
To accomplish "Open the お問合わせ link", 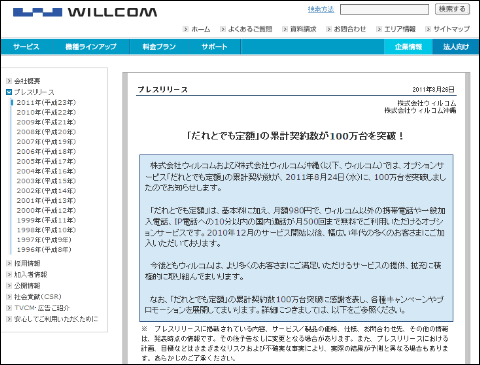I will click(x=350, y=29).
